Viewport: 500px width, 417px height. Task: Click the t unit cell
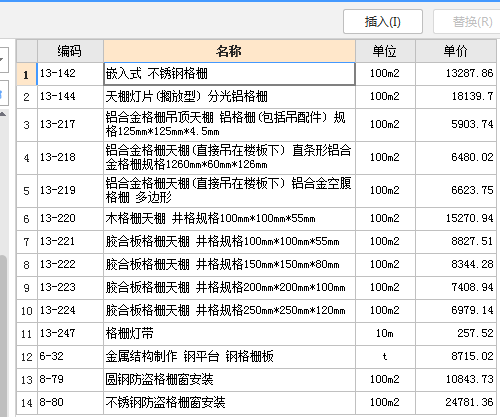tap(385, 357)
